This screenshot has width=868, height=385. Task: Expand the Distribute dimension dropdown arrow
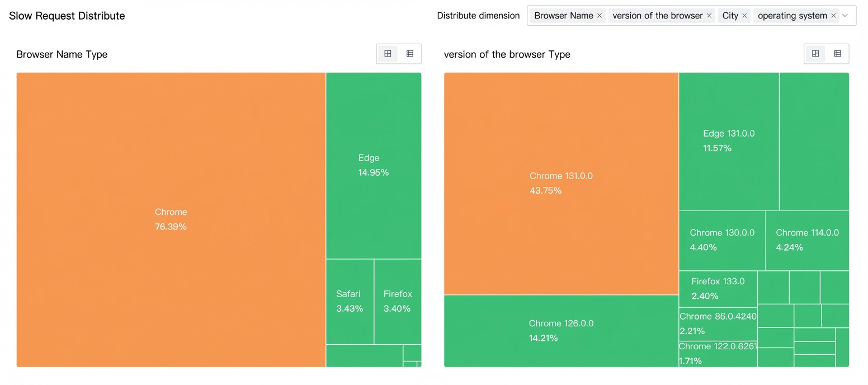[x=845, y=16]
